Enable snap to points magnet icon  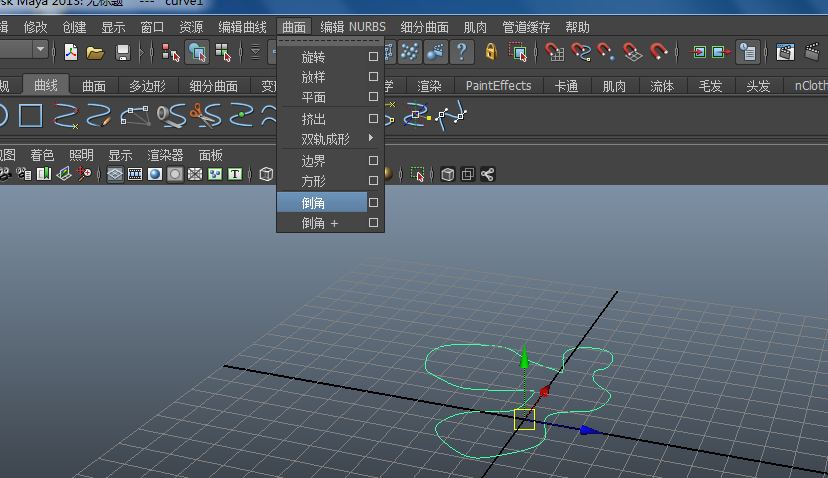pos(606,52)
